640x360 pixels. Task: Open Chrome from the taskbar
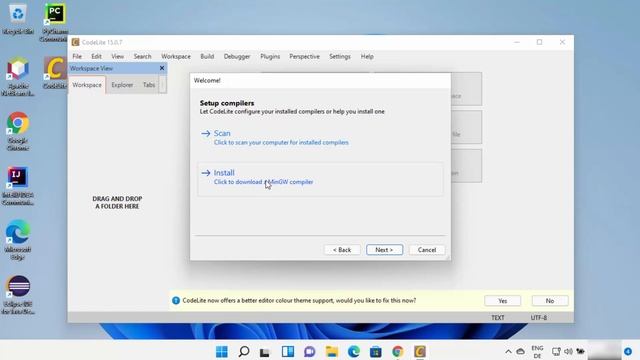pyautogui.click(x=398, y=351)
